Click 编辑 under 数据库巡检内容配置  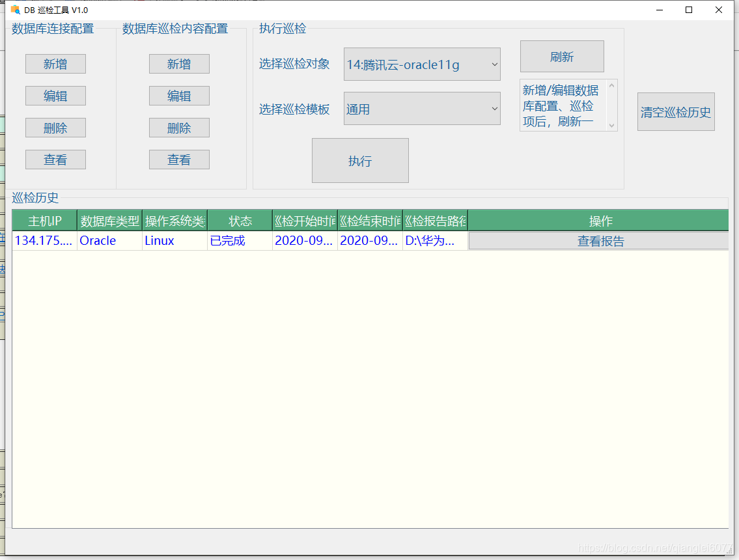(179, 96)
